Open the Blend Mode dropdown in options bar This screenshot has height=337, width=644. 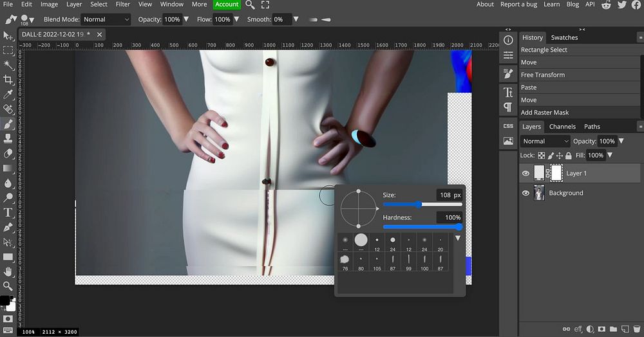[x=106, y=19]
